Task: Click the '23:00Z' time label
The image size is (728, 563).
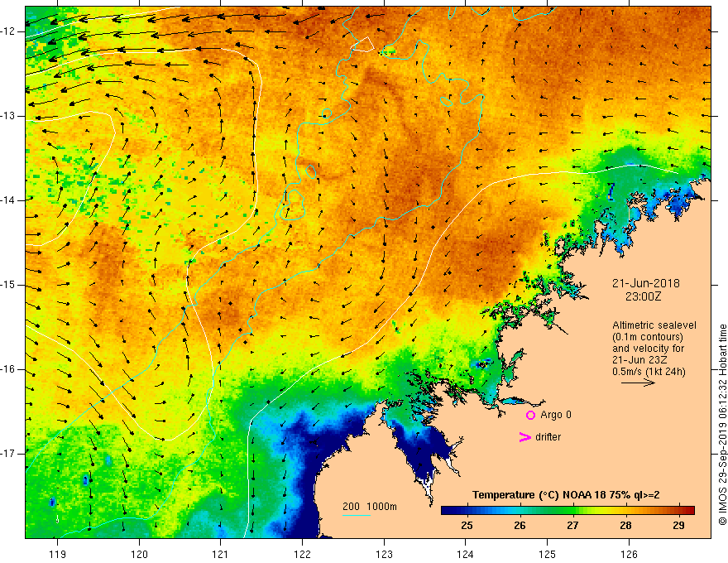Action: pos(643,296)
